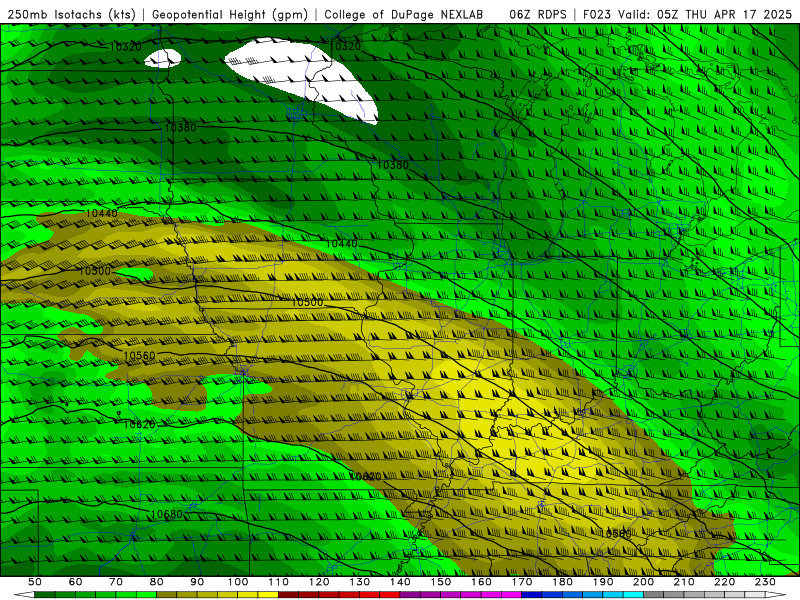
Task: Click the 180 knot color bar label
Action: [562, 582]
